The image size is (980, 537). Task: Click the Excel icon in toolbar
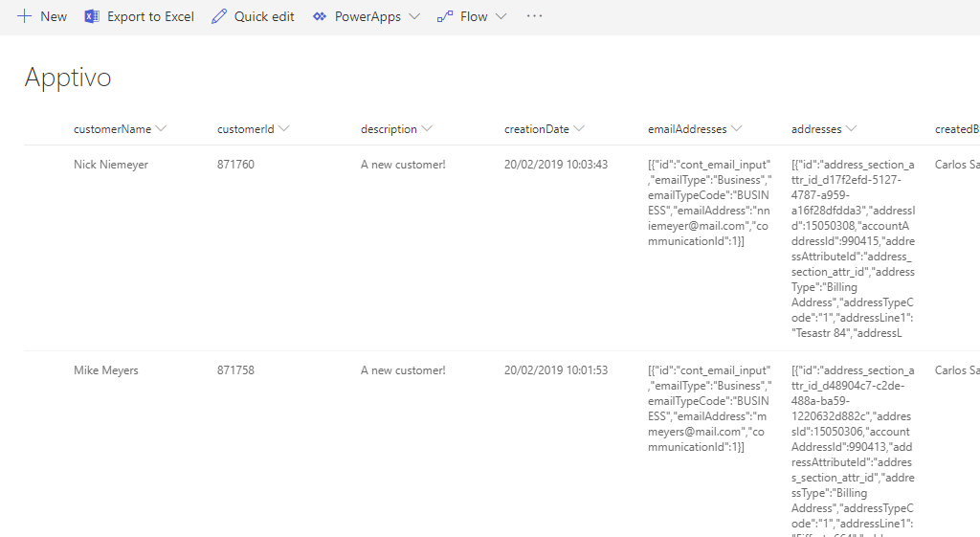pos(92,16)
